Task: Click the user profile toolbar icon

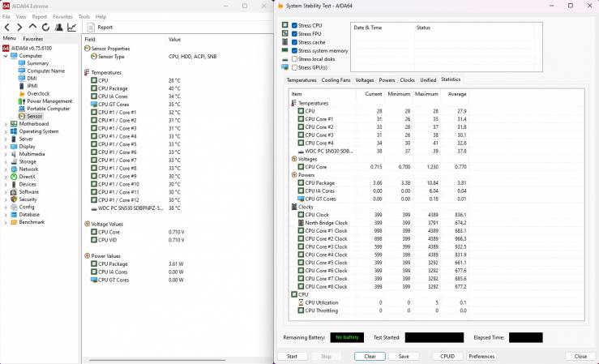Action: (x=59, y=27)
